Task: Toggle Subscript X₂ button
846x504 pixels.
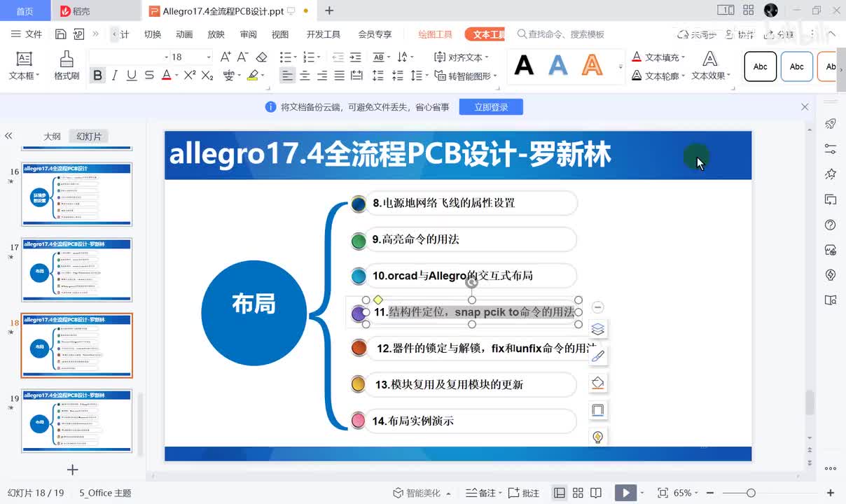Action: pyautogui.click(x=207, y=76)
